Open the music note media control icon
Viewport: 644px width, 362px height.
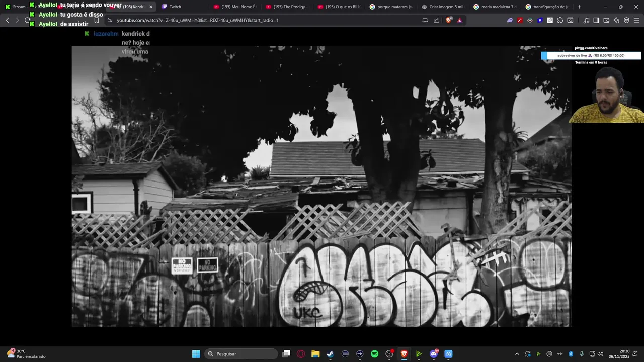(x=586, y=20)
